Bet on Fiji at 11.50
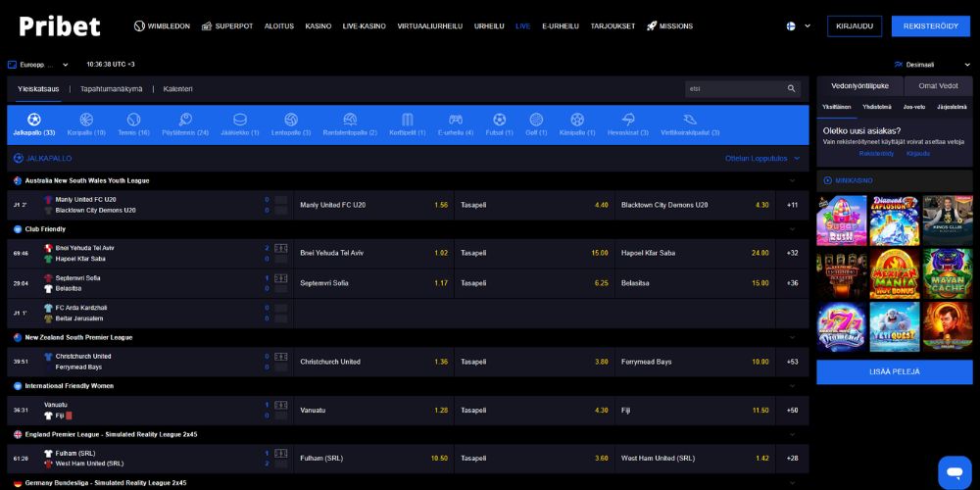Viewport: 980px width, 490px height. point(695,410)
